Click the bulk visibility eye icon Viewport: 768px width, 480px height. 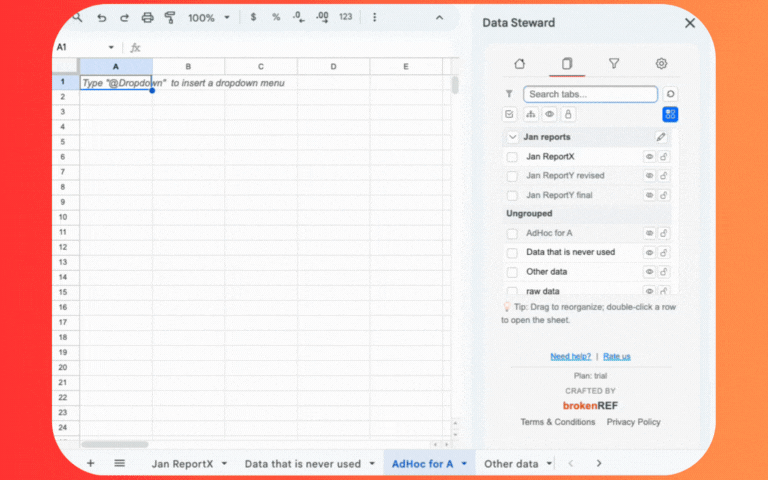(550, 114)
